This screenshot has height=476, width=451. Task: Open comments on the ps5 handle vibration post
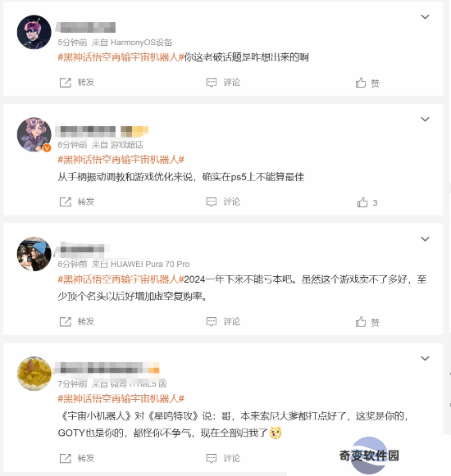click(x=223, y=202)
